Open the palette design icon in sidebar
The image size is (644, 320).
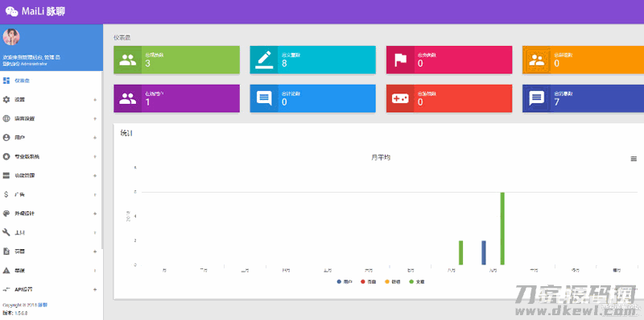pyautogui.click(x=6, y=214)
